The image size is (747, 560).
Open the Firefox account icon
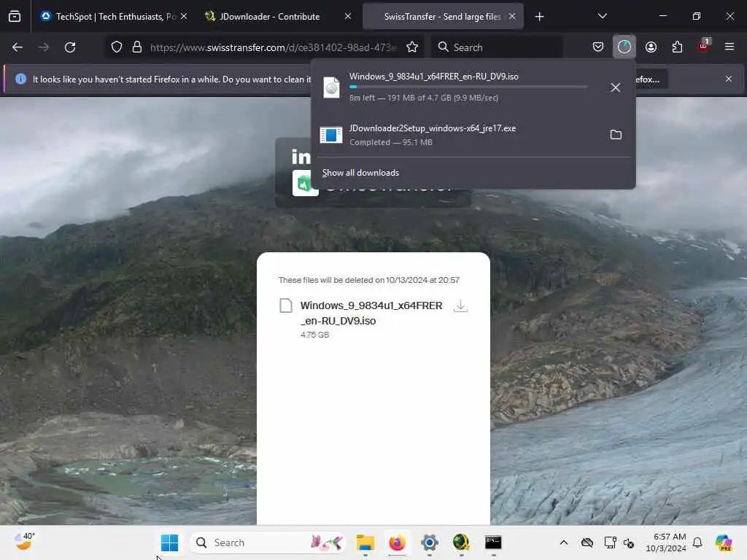click(x=651, y=47)
